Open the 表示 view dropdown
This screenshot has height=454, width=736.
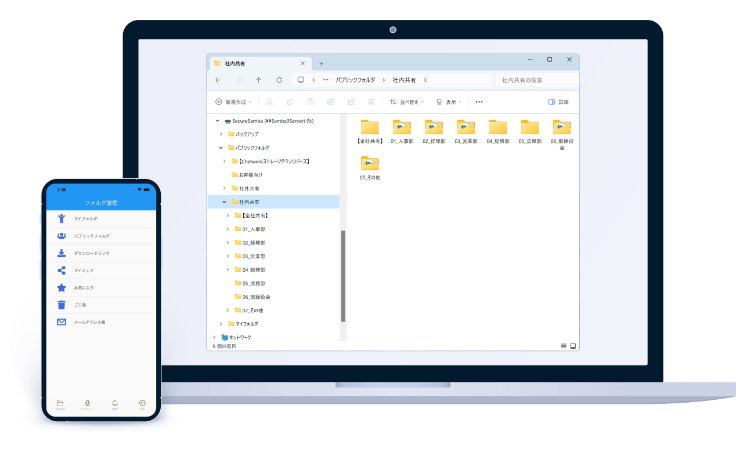point(447,101)
